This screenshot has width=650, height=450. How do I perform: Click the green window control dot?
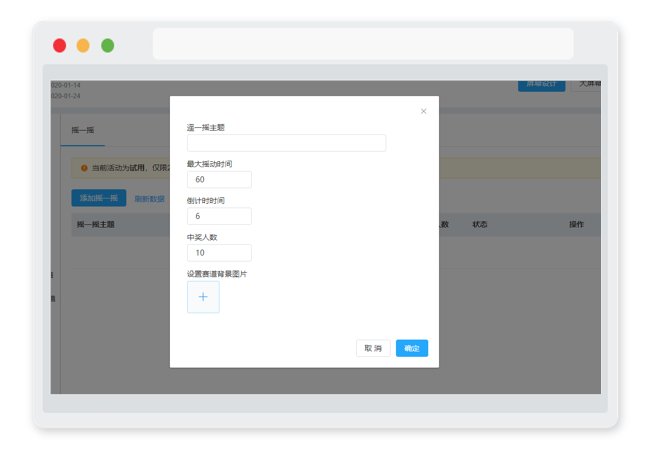tap(107, 46)
